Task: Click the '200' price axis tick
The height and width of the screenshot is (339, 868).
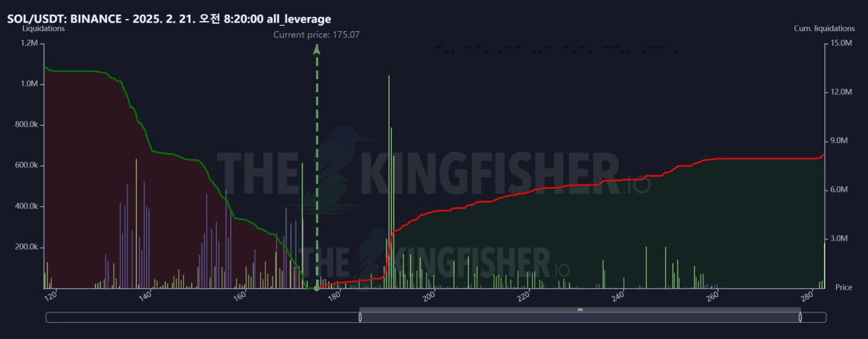Action: coord(429,296)
